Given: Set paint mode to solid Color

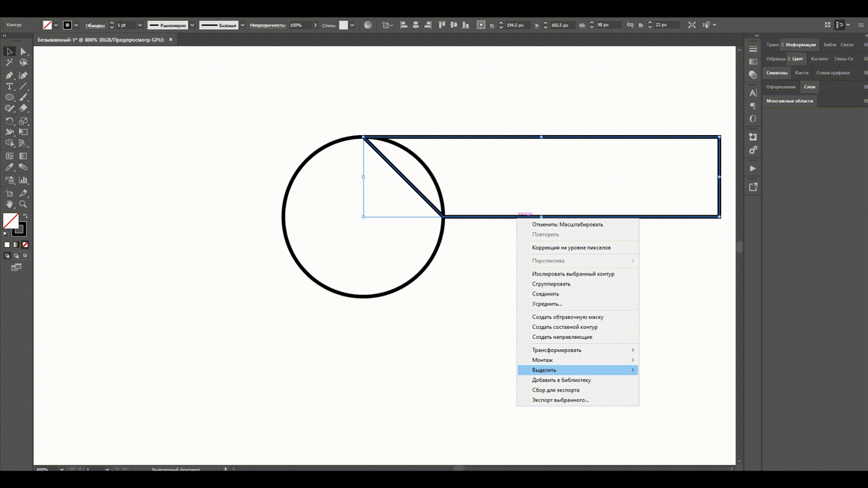Looking at the screenshot, I should pos(7,245).
